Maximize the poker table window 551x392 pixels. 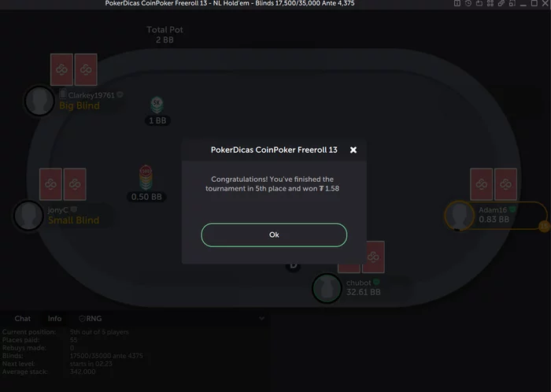(x=534, y=3)
